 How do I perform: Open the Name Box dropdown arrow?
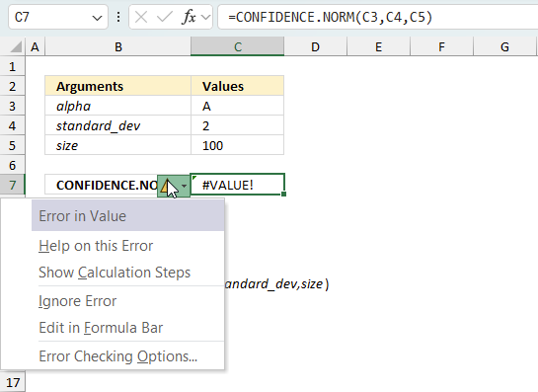point(97,18)
